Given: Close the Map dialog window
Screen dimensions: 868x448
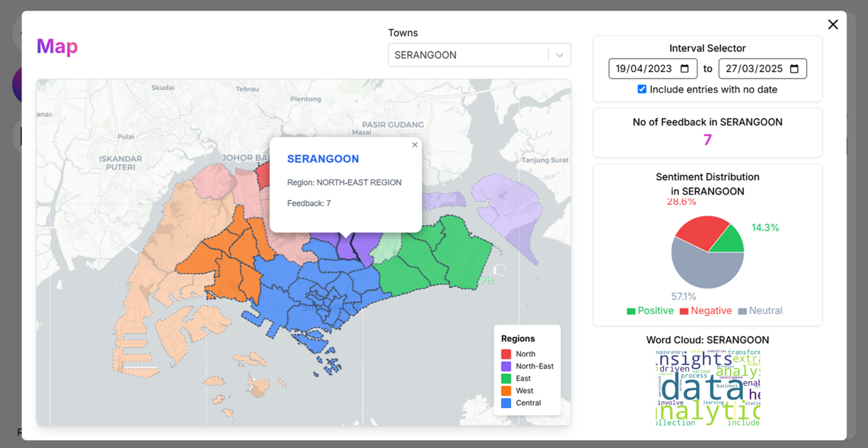Looking at the screenshot, I should 832,24.
